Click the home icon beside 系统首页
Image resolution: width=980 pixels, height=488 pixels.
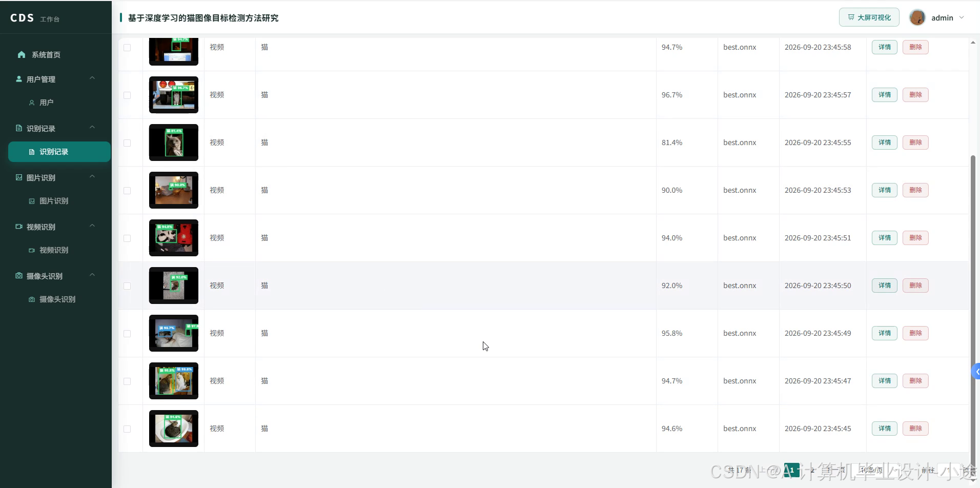tap(22, 55)
